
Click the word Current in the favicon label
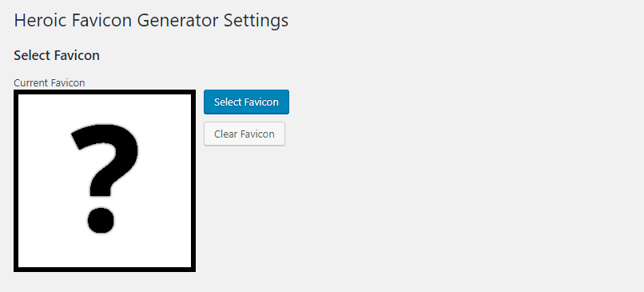[31, 83]
